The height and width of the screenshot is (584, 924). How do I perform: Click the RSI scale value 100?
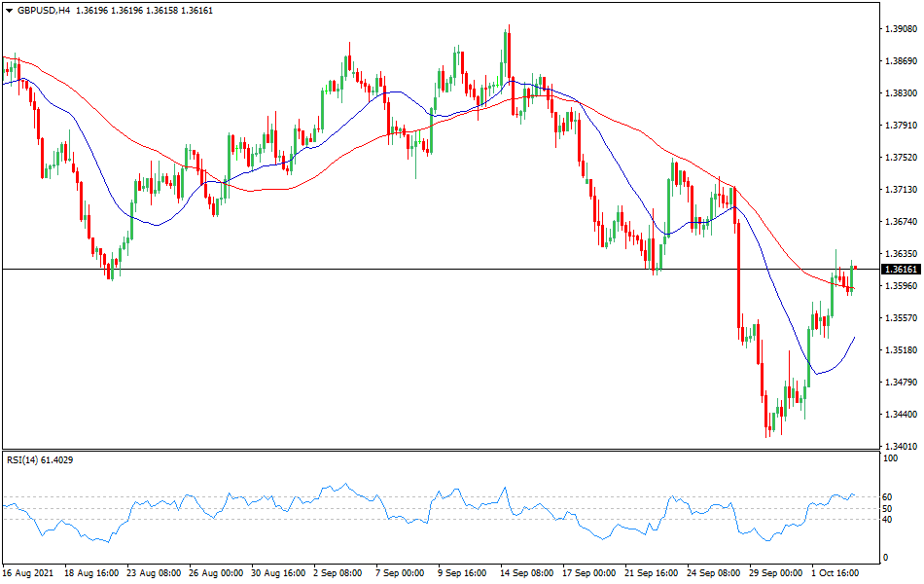pos(889,457)
